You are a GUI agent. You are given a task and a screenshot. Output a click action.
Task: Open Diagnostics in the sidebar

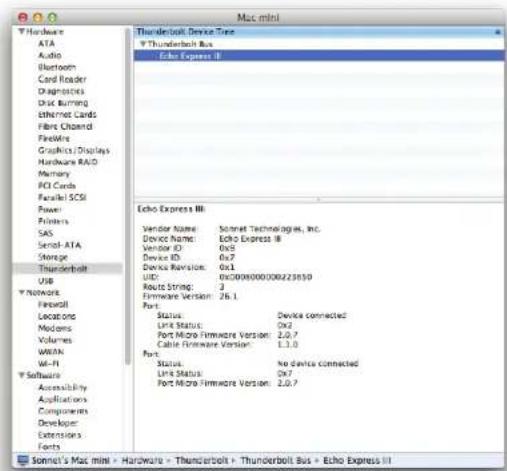61,91
